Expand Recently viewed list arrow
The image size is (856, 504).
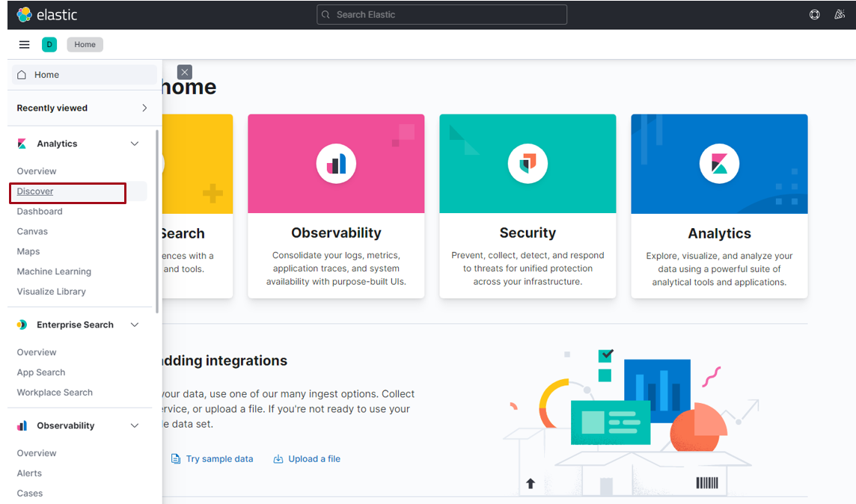pyautogui.click(x=144, y=108)
